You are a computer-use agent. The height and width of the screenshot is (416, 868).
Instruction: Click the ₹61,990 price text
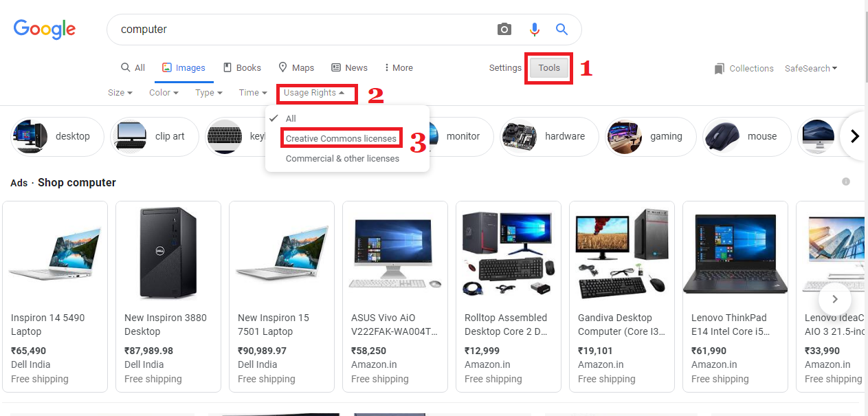[709, 351]
